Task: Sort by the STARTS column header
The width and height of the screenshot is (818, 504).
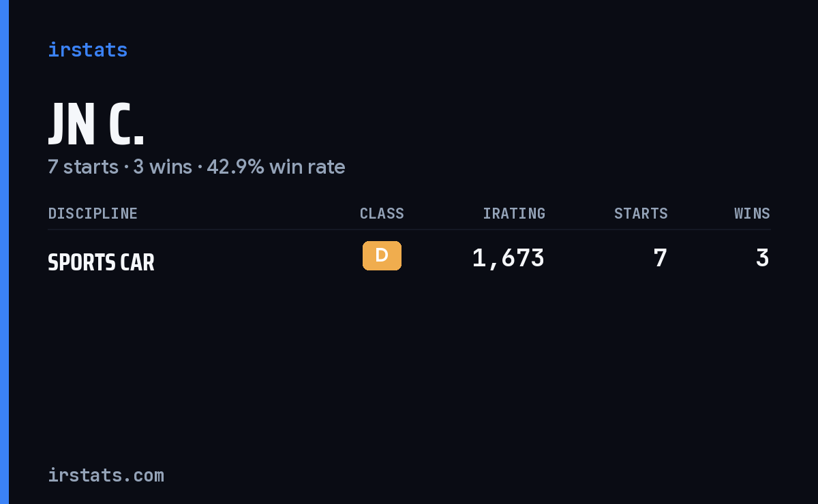Action: [641, 213]
